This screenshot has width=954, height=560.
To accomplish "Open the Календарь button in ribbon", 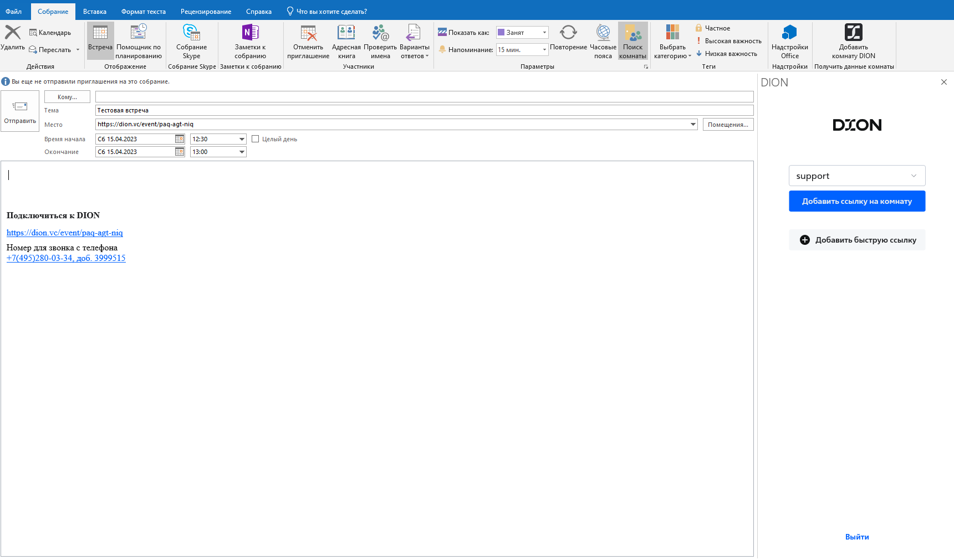I will pos(50,33).
